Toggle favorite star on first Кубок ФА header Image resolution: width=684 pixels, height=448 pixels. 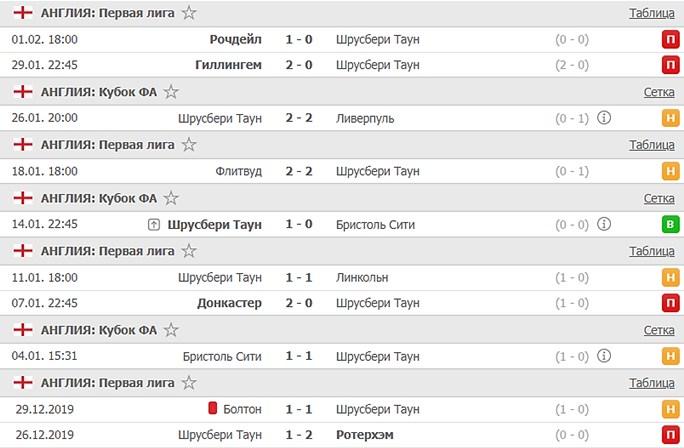171,92
